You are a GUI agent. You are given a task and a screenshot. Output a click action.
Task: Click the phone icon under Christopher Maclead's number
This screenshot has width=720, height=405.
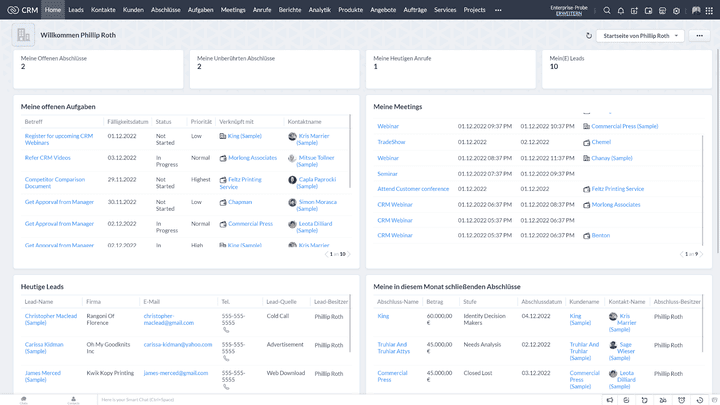tap(226, 330)
